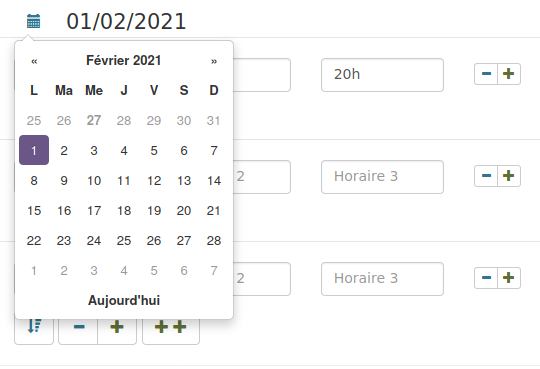The image size is (540, 369).
Task: Go to next month with » arrow
Action: tap(214, 61)
